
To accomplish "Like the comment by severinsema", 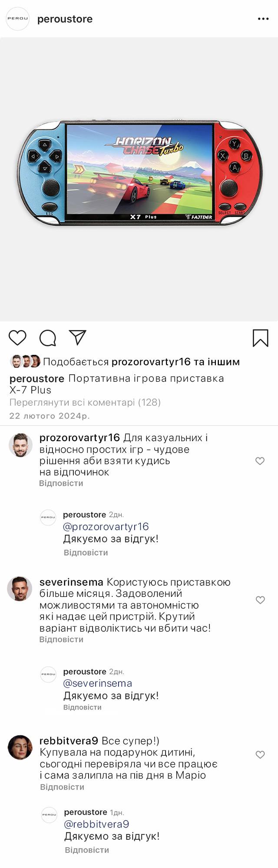I will [x=260, y=600].
